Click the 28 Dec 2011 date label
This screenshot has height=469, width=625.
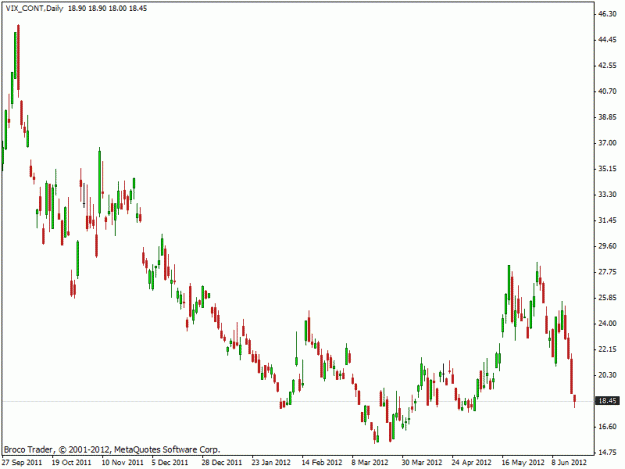(x=222, y=462)
